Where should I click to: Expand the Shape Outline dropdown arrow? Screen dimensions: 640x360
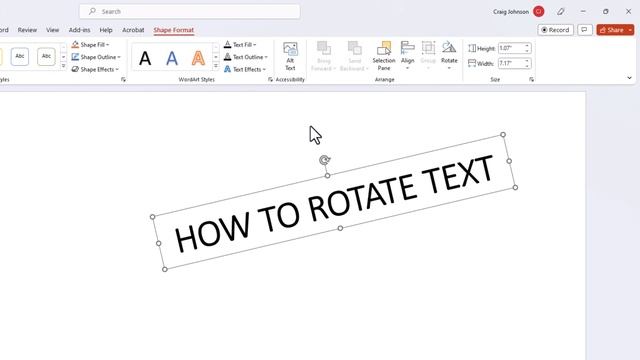click(x=119, y=57)
